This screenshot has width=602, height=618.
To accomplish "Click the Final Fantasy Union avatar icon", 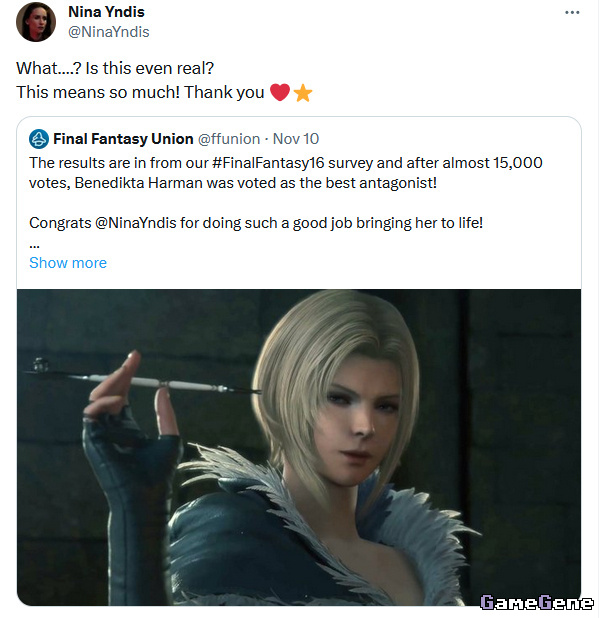I will (x=39, y=139).
